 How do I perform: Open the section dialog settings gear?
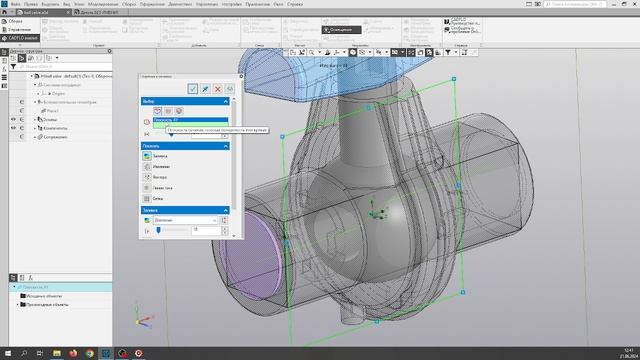(241, 76)
